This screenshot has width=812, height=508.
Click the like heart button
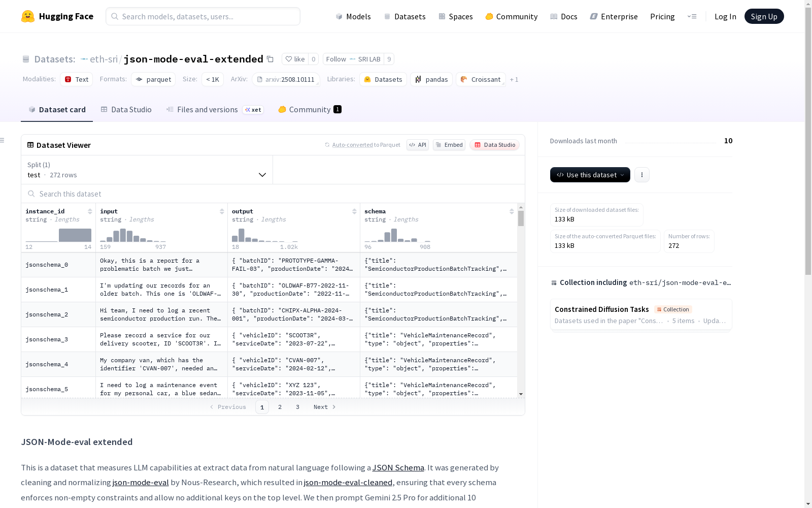295,59
